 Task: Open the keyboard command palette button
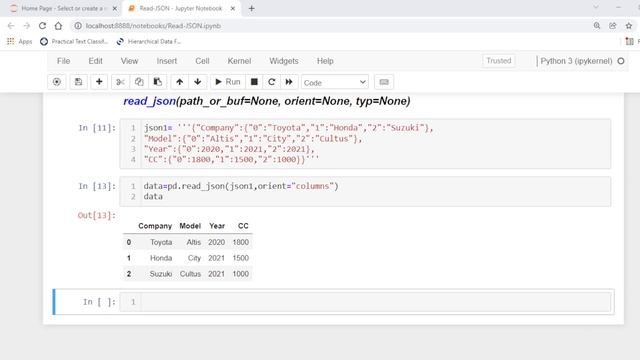tap(384, 82)
